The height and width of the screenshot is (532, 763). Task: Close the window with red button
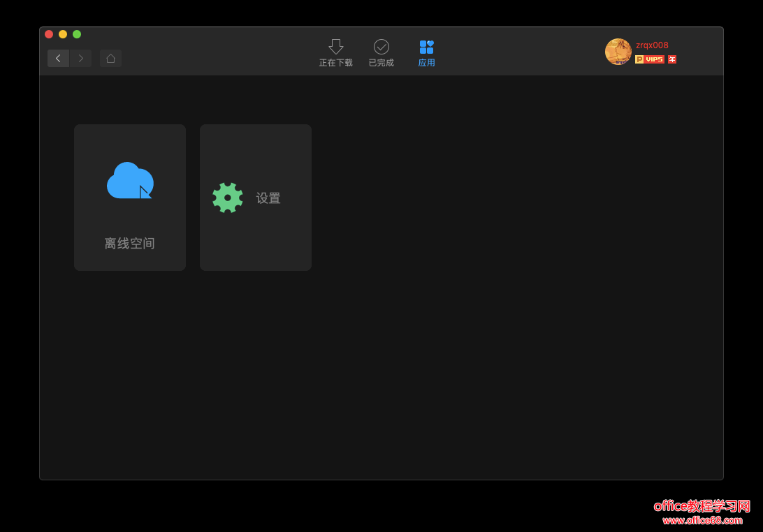tap(49, 34)
